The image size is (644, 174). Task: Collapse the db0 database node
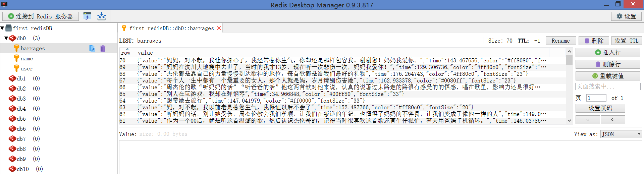[x=6, y=38]
